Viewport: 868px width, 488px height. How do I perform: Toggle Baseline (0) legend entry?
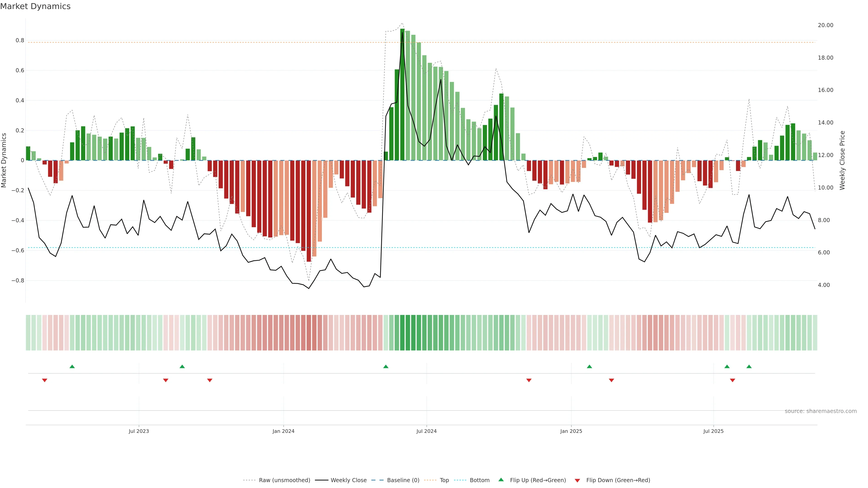pyautogui.click(x=403, y=480)
